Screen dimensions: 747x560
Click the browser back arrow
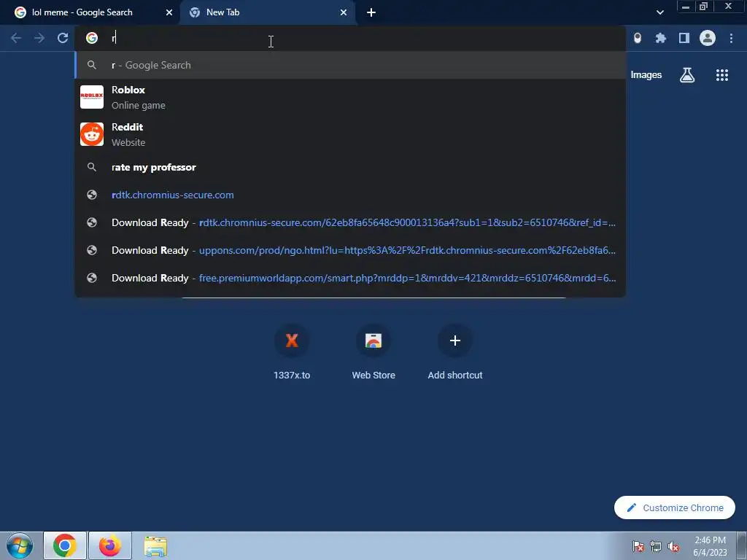click(16, 38)
